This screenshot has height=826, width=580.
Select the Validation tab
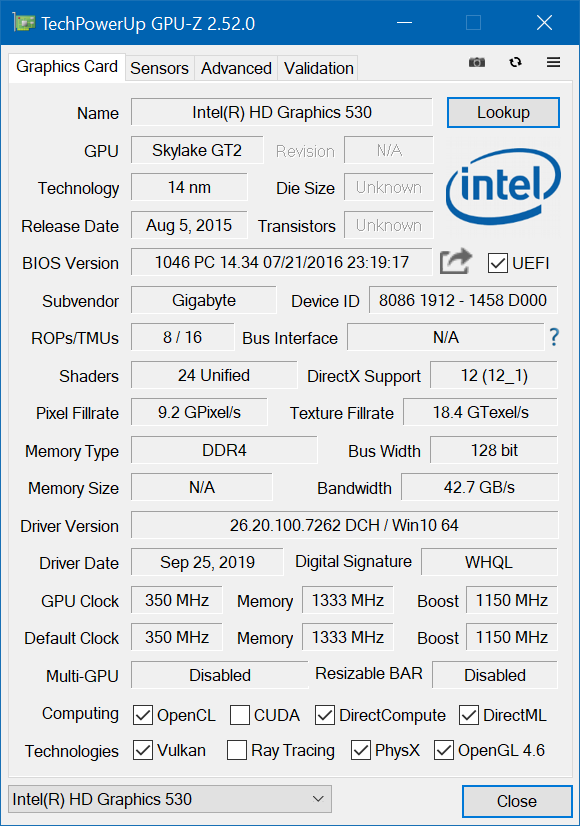(x=317, y=68)
